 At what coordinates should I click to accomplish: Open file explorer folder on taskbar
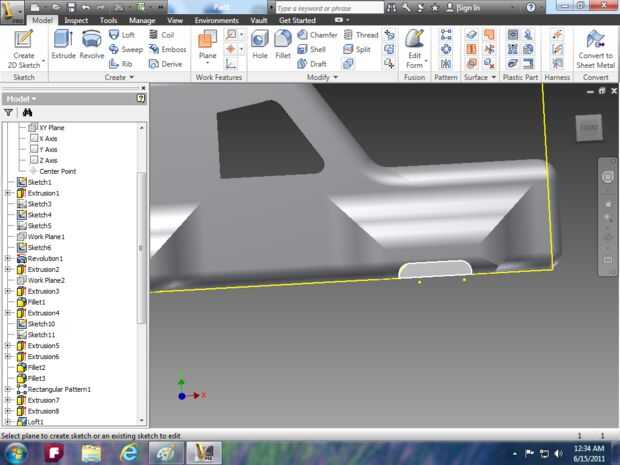91,453
